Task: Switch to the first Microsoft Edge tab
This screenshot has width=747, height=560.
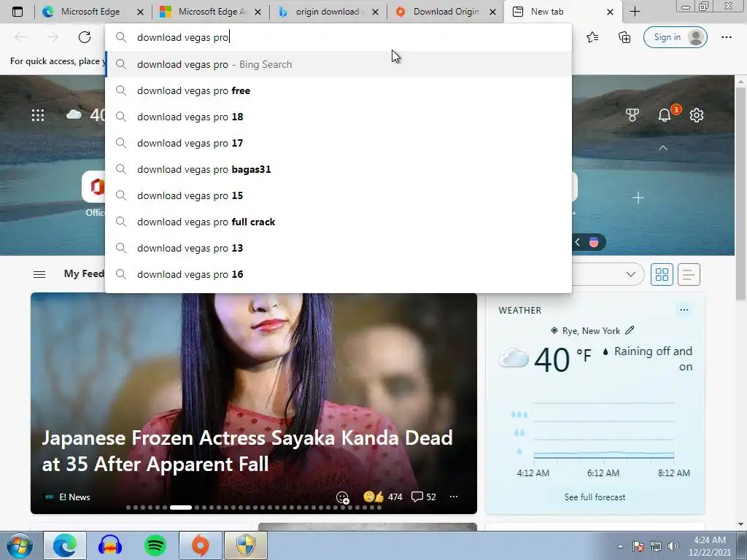Action: [x=90, y=12]
